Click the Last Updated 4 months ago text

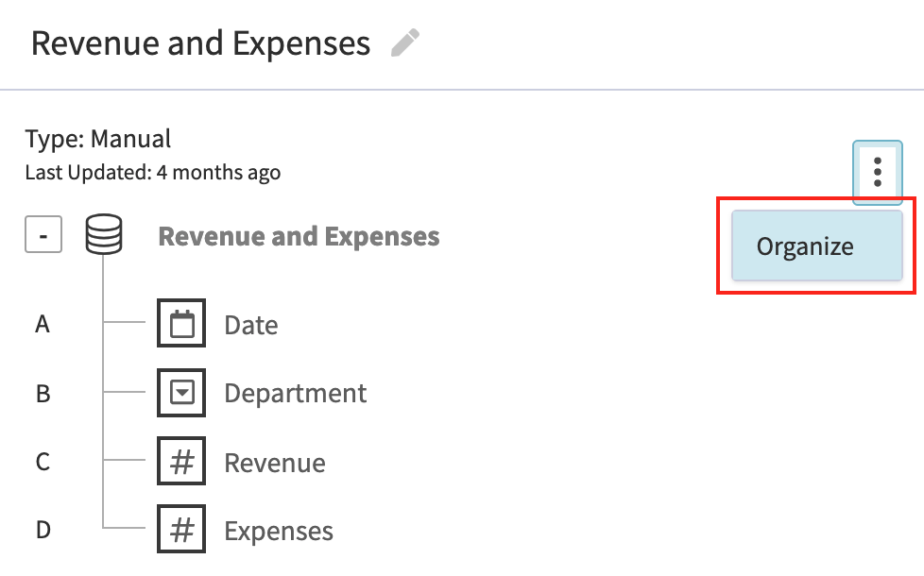121,172
